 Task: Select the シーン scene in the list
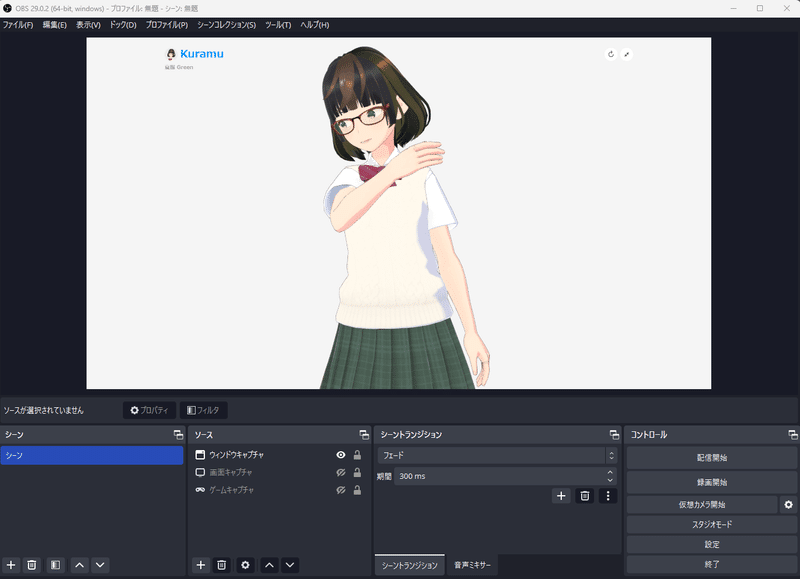(x=92, y=456)
